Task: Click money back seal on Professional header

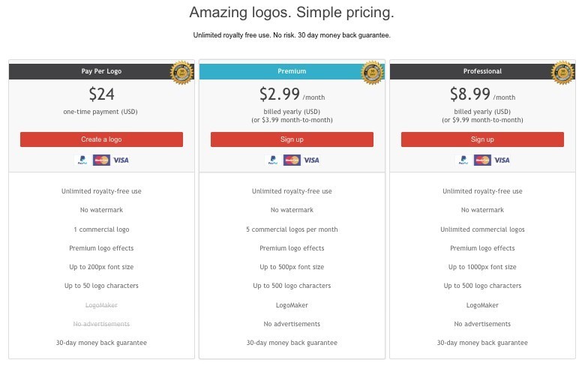Action: click(562, 72)
